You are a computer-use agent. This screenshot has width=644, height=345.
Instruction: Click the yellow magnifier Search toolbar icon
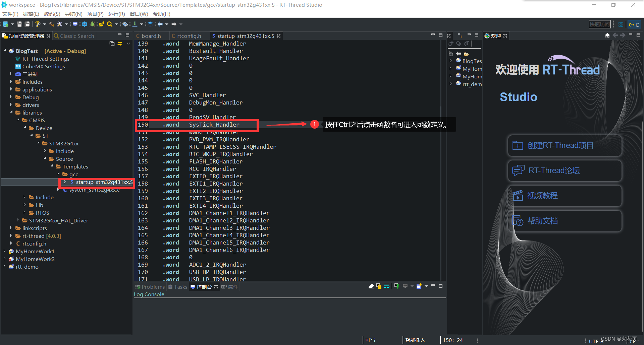(109, 24)
